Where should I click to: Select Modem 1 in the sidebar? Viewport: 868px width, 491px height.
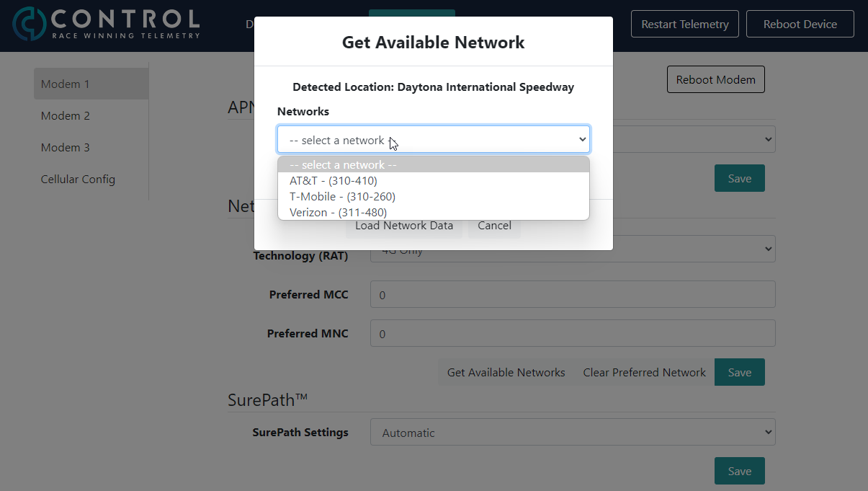(91, 84)
